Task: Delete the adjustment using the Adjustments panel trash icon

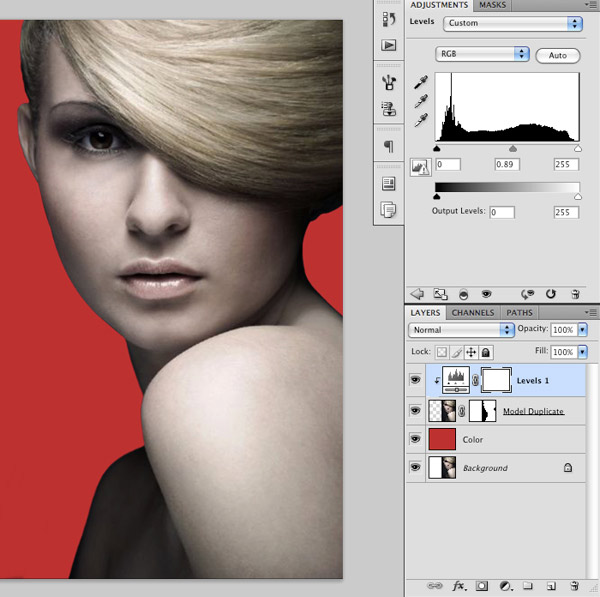Action: [x=575, y=294]
